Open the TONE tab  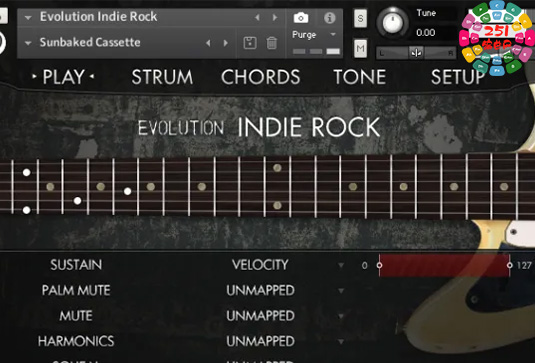tap(360, 77)
